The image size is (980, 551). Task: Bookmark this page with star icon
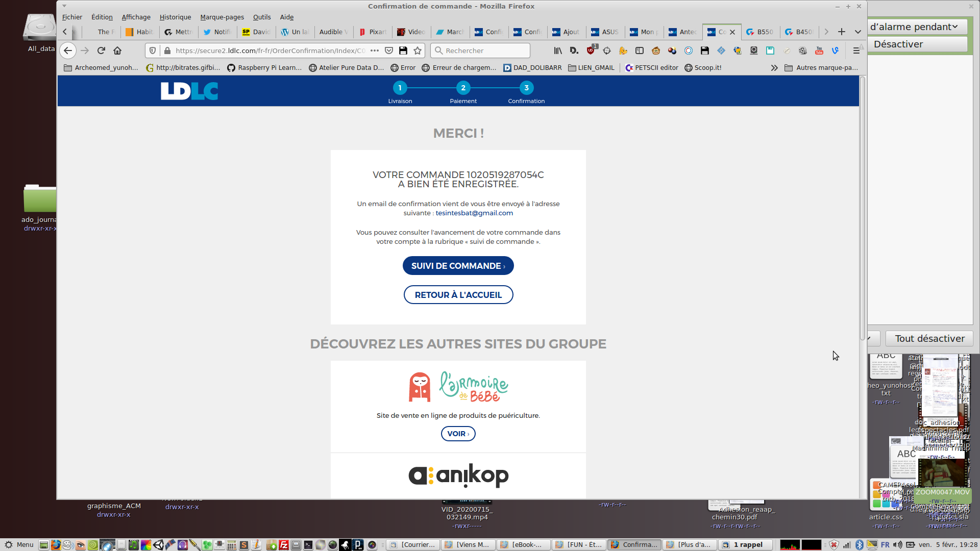point(418,51)
